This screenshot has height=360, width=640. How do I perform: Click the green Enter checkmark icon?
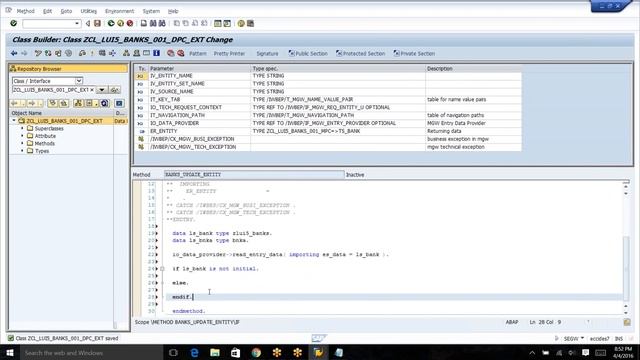[13, 23]
